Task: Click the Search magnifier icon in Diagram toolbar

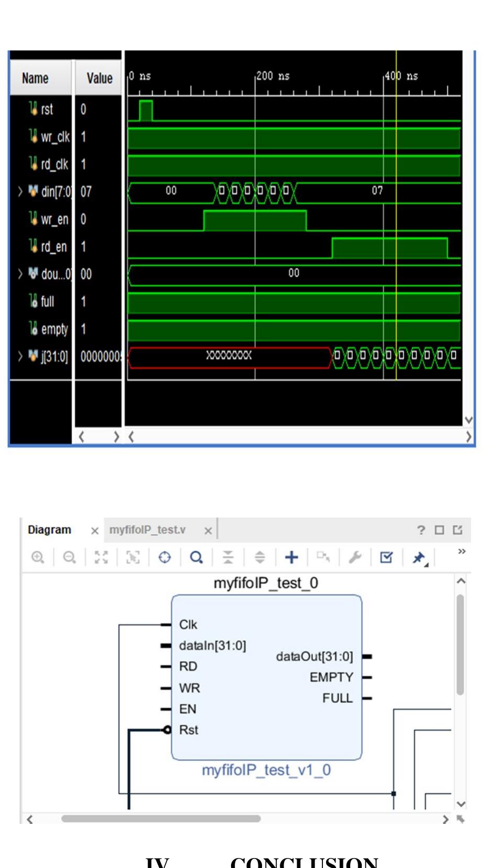Action: pos(196,557)
